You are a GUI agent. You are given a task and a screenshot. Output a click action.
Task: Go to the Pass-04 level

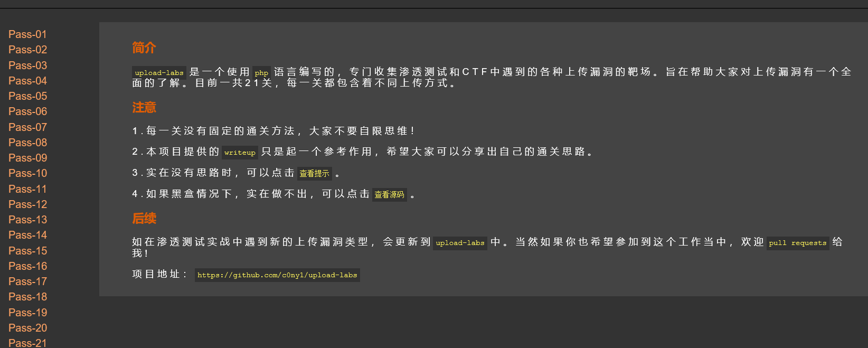[27, 81]
